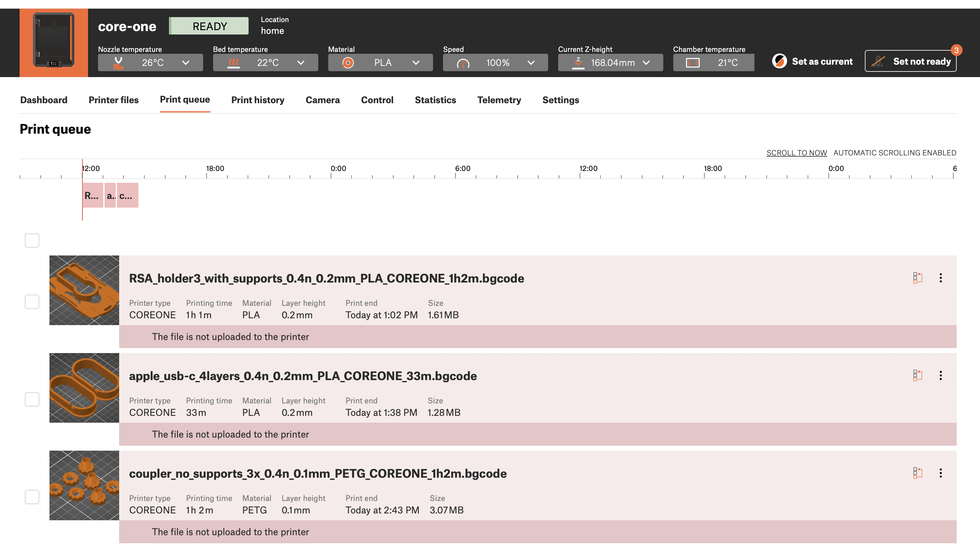
Task: Click the PLA material spool icon
Action: click(348, 63)
